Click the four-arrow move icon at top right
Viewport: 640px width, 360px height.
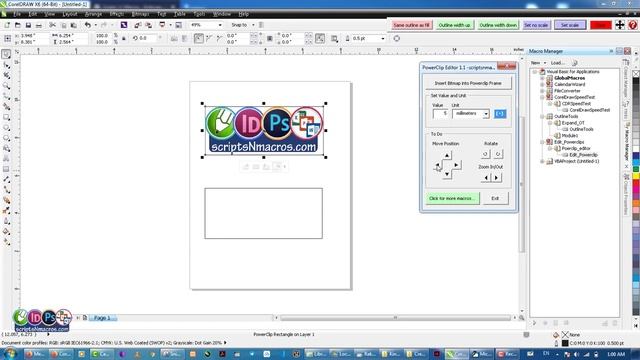tap(620, 25)
